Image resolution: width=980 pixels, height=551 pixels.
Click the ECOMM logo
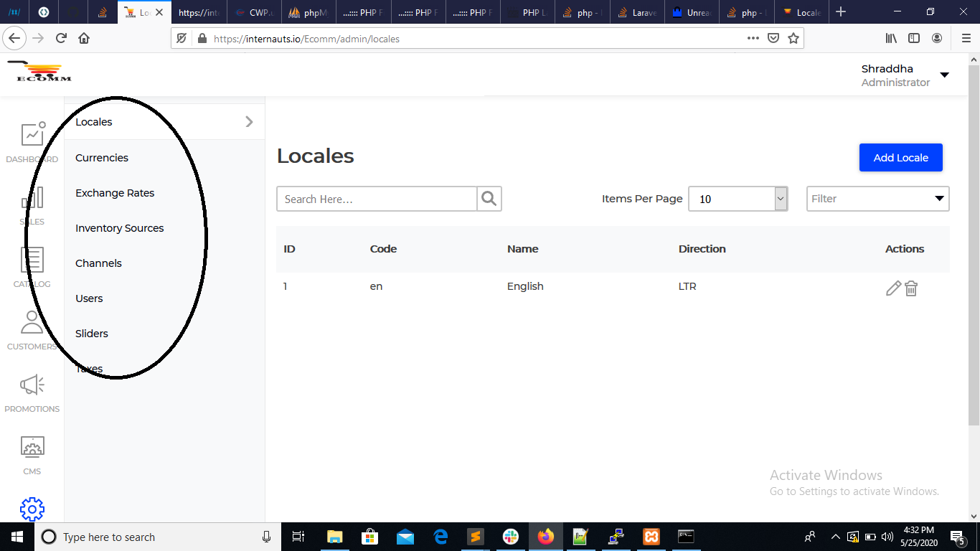pyautogui.click(x=39, y=71)
